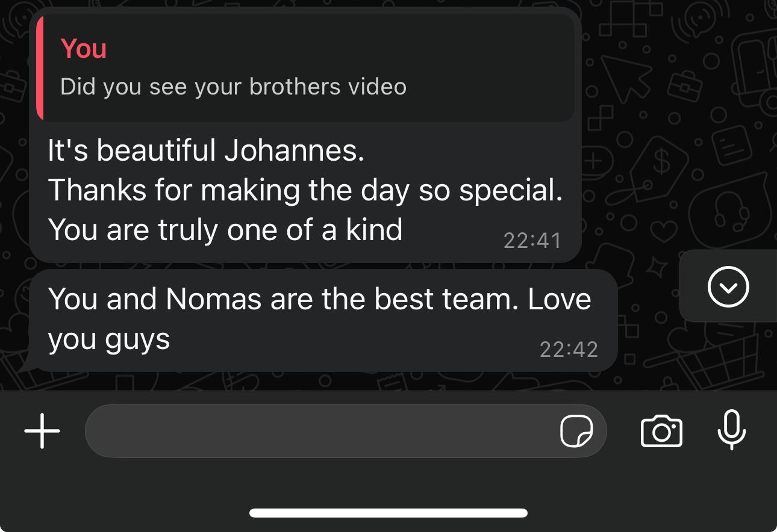This screenshot has width=777, height=532.
Task: Select the "It's beautiful Johannes." message line
Action: pos(206,150)
